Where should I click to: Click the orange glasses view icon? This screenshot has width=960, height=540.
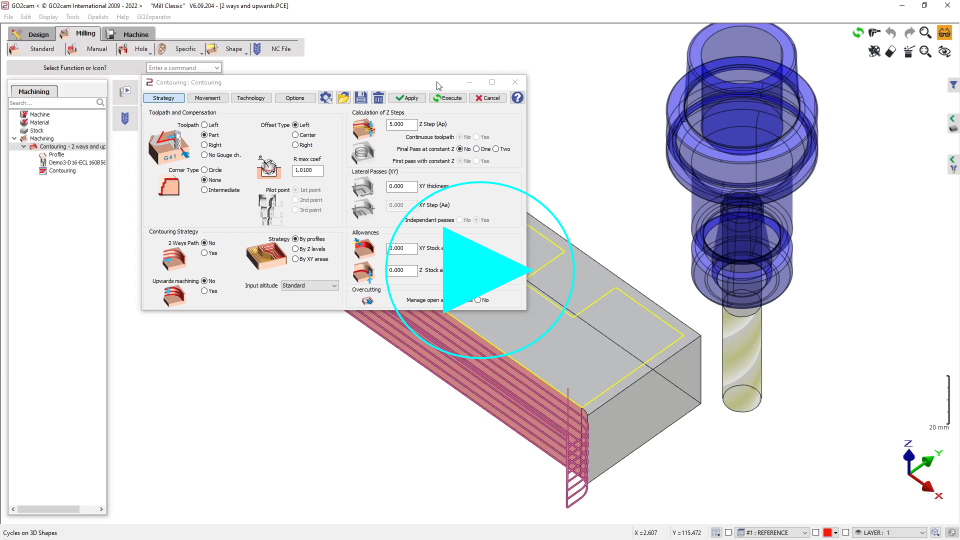click(x=943, y=33)
